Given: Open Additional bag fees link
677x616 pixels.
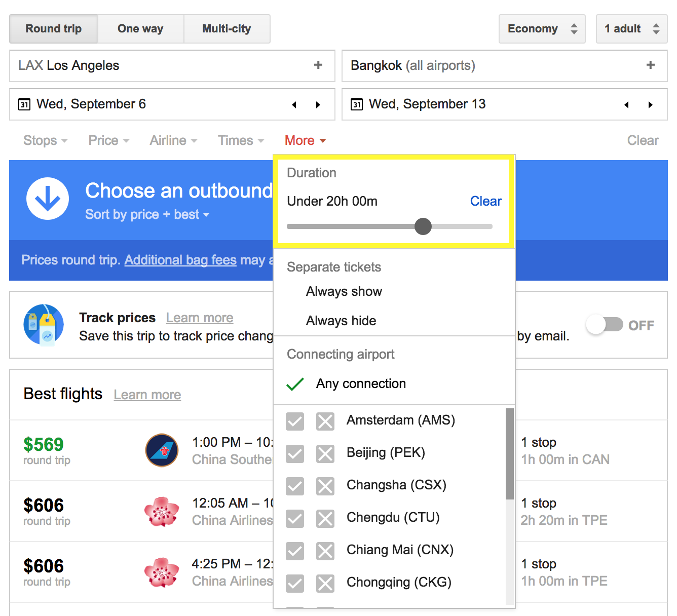Looking at the screenshot, I should tap(180, 260).
